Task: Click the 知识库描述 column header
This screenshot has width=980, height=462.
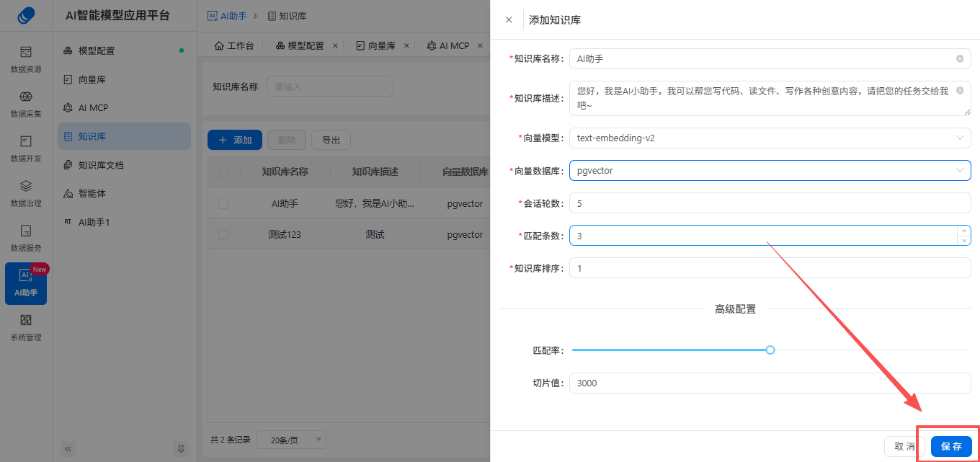Action: (375, 172)
